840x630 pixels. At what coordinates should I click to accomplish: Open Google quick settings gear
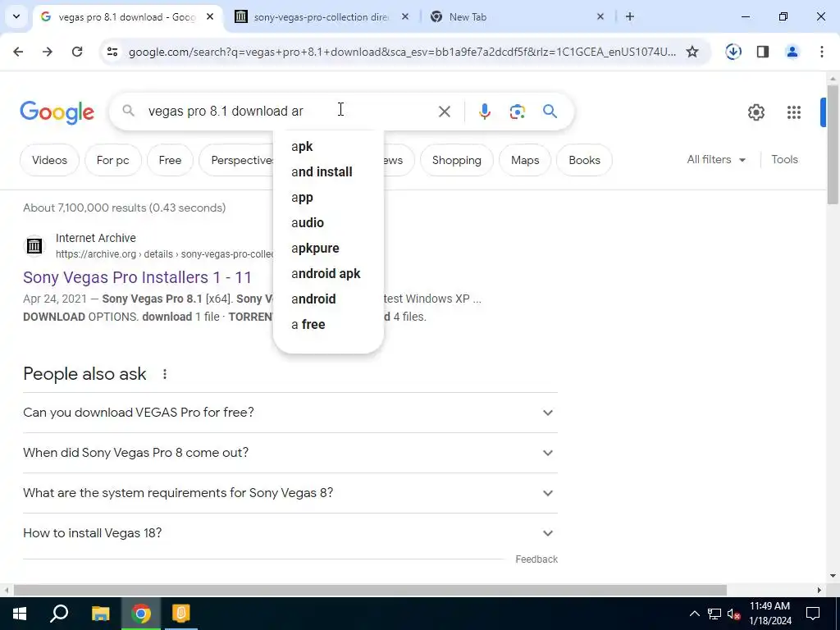(x=756, y=112)
